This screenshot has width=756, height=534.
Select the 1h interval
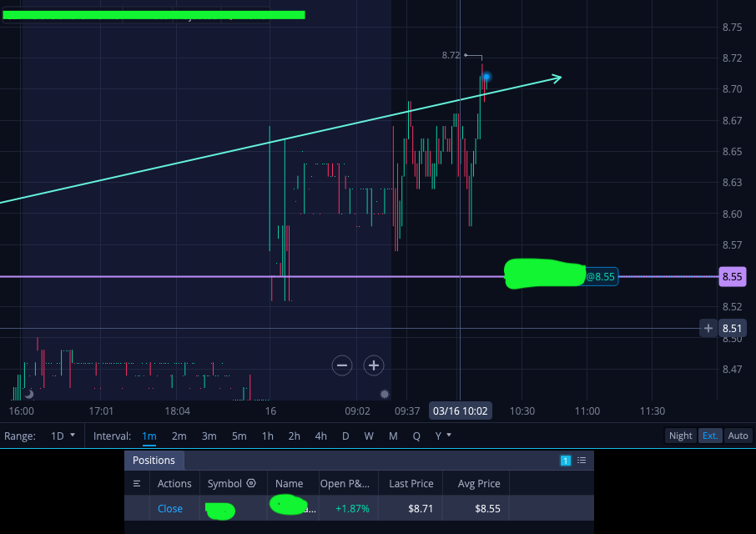(268, 436)
